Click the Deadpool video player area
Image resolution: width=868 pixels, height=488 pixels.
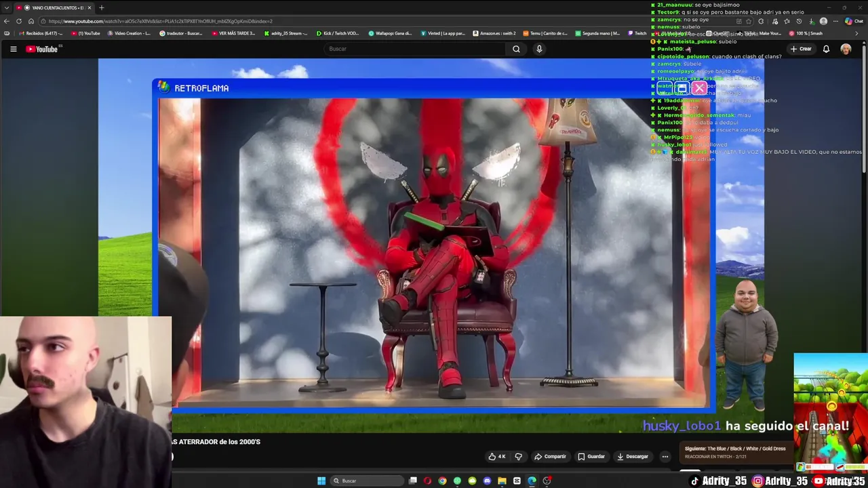434,254
